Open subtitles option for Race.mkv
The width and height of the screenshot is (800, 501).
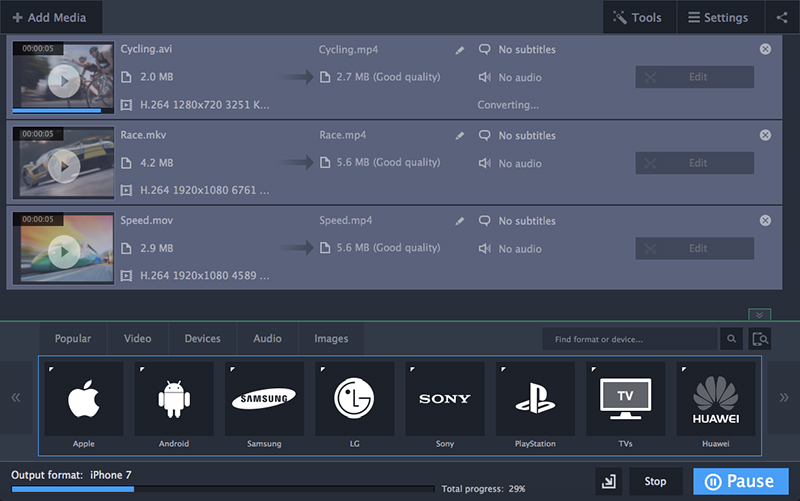[517, 135]
